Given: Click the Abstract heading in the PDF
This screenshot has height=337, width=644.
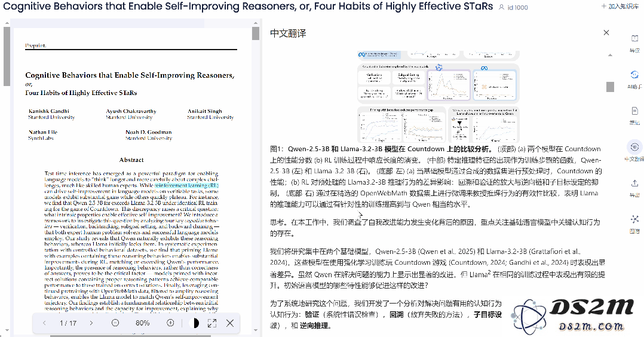Looking at the screenshot, I should point(131,160).
